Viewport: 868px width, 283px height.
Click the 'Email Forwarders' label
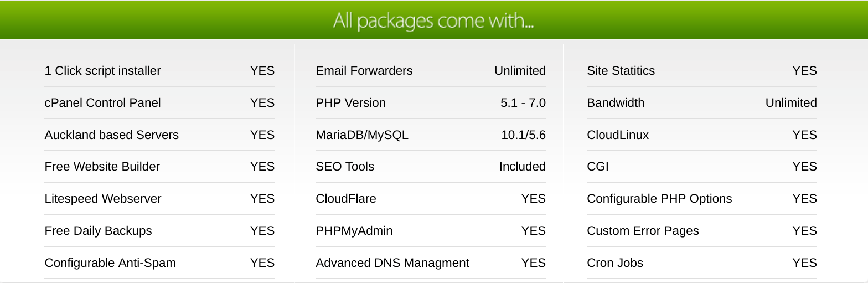(364, 71)
